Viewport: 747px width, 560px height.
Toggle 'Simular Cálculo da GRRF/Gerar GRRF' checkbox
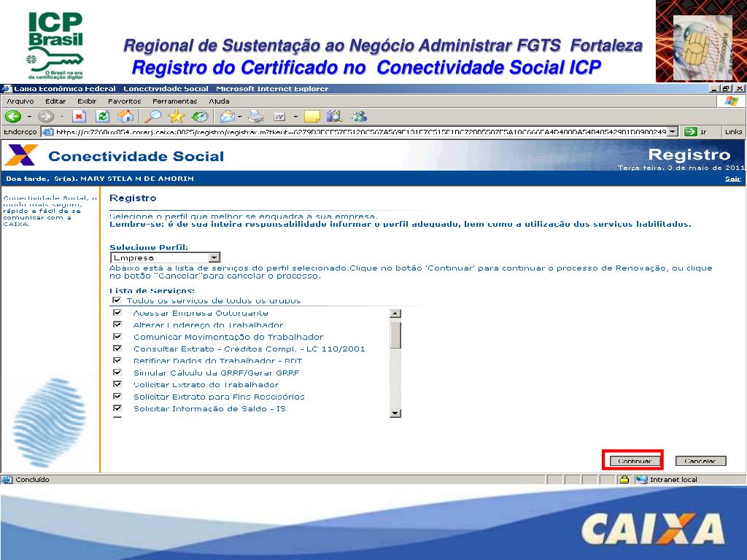(117, 373)
